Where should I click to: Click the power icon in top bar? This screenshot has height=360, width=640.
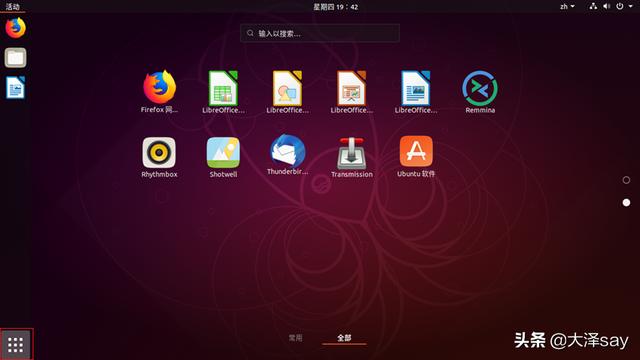(620, 6)
